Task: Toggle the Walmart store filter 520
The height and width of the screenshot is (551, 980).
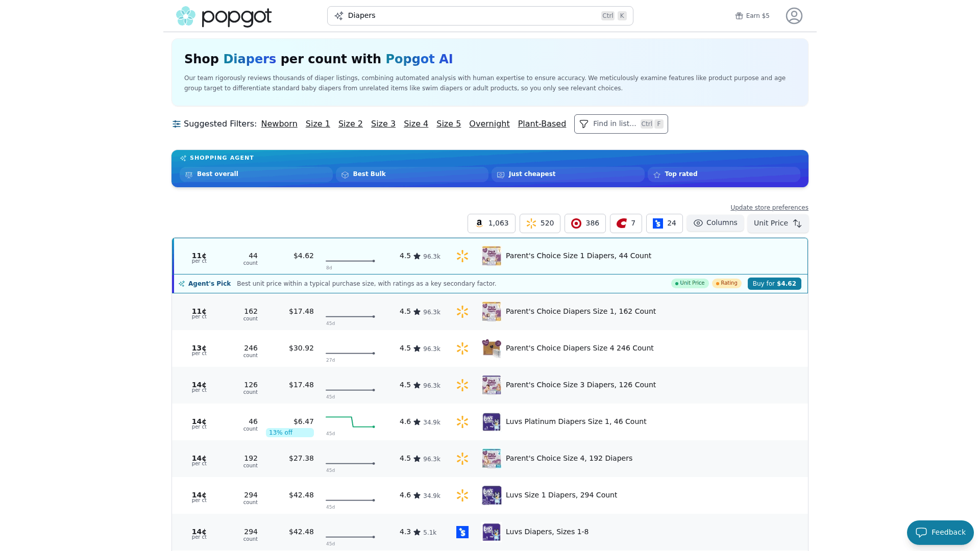Action: point(540,223)
